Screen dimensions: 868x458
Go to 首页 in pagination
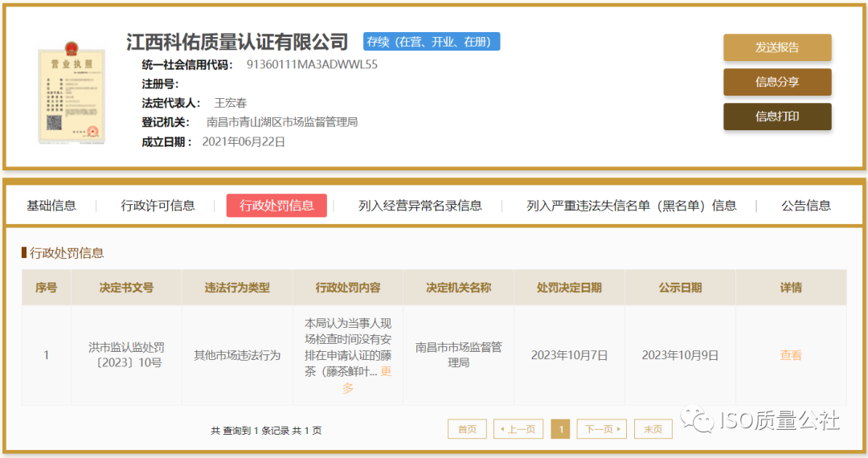[x=467, y=429]
